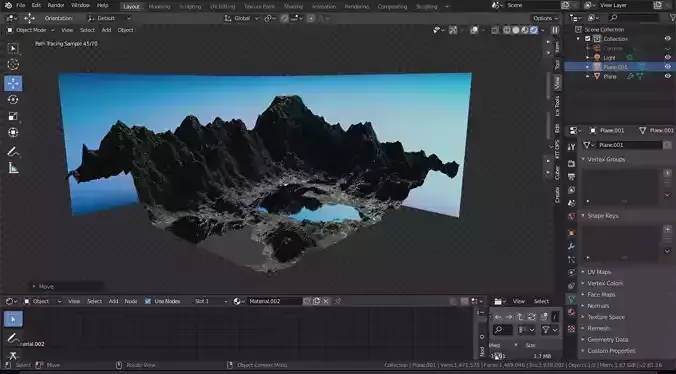676x374 pixels.
Task: Open the Slot 1 material slot dropdown
Action: pyautogui.click(x=210, y=301)
